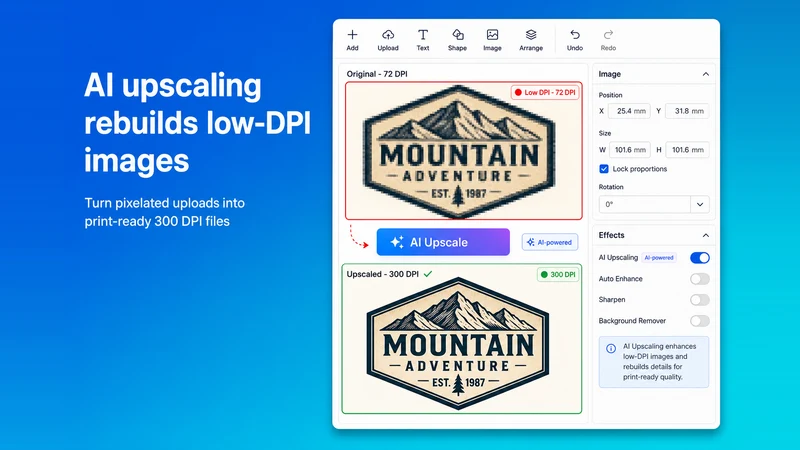The width and height of the screenshot is (800, 450).
Task: Click the Position X input field
Action: click(x=629, y=111)
